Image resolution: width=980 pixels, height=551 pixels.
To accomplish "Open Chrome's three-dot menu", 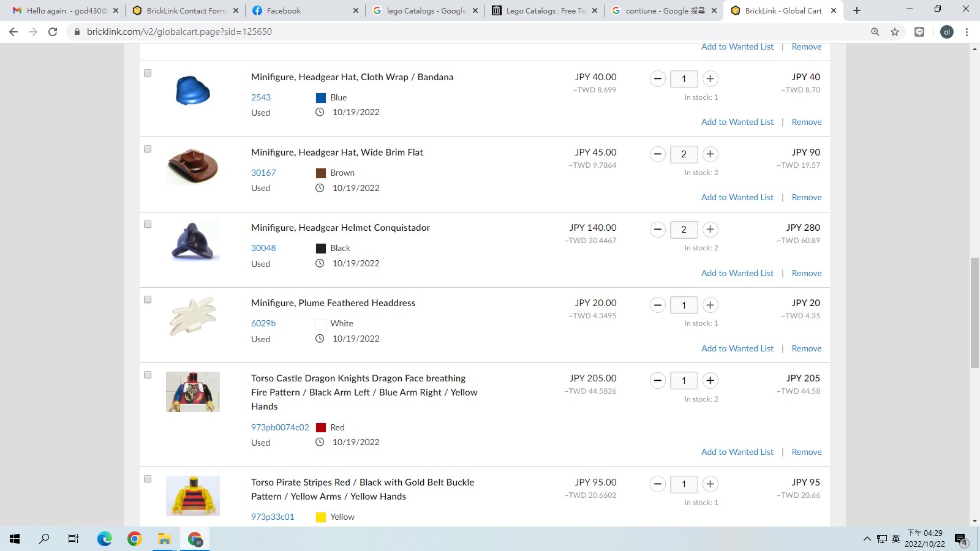I will (x=967, y=32).
